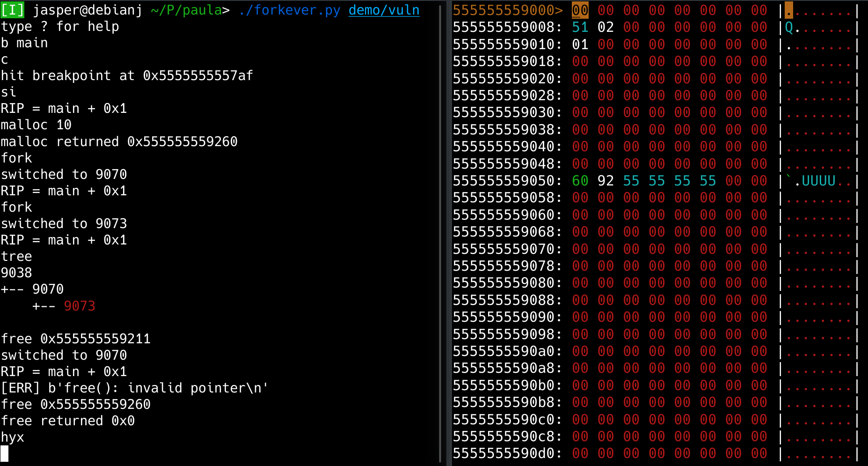Viewport: 868px width, 466px height.
Task: Click address label 555555559018:
Action: [508, 61]
